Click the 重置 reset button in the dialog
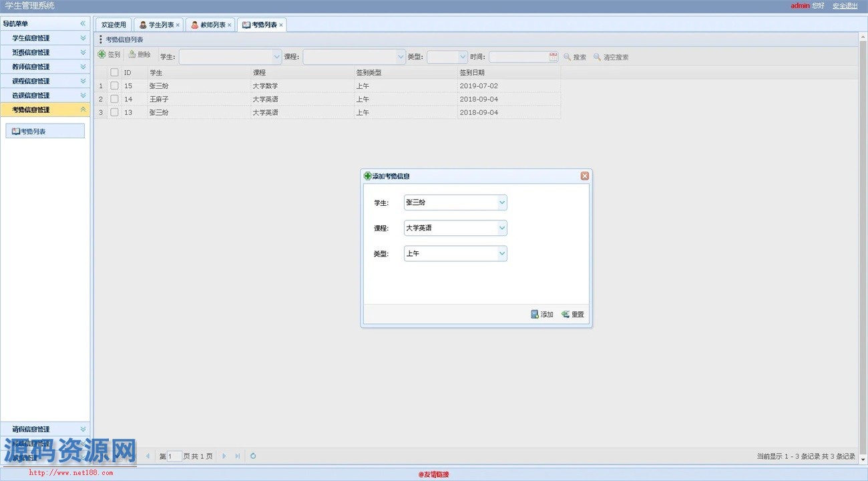 click(x=573, y=315)
